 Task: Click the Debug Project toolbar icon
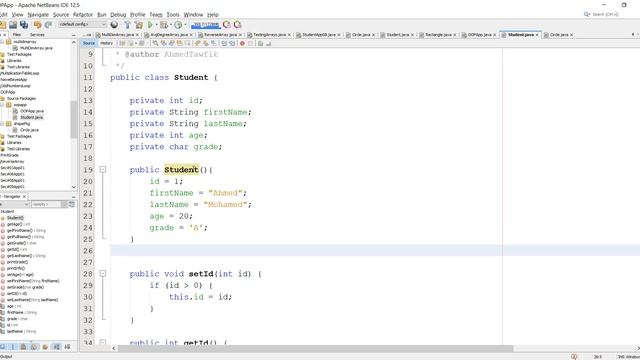[164, 25]
